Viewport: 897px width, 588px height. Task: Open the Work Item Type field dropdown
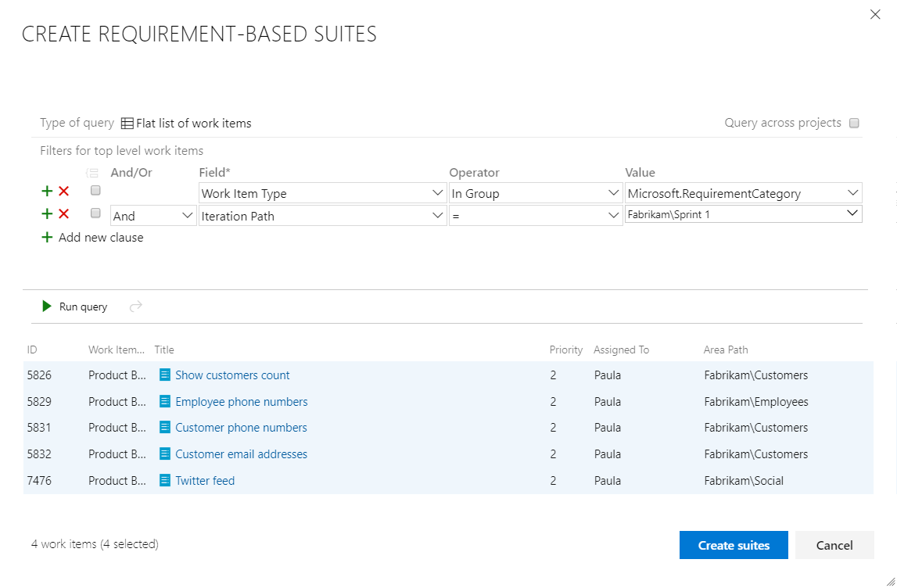click(x=323, y=193)
